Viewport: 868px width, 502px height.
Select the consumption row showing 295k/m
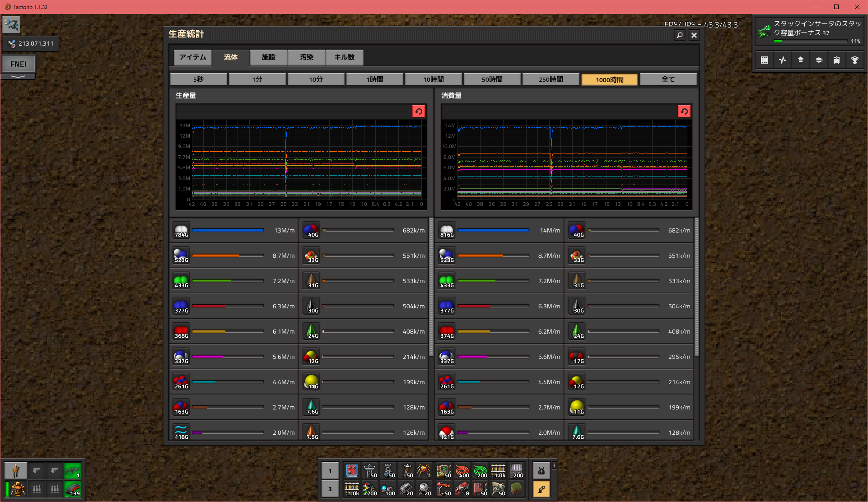coord(630,357)
